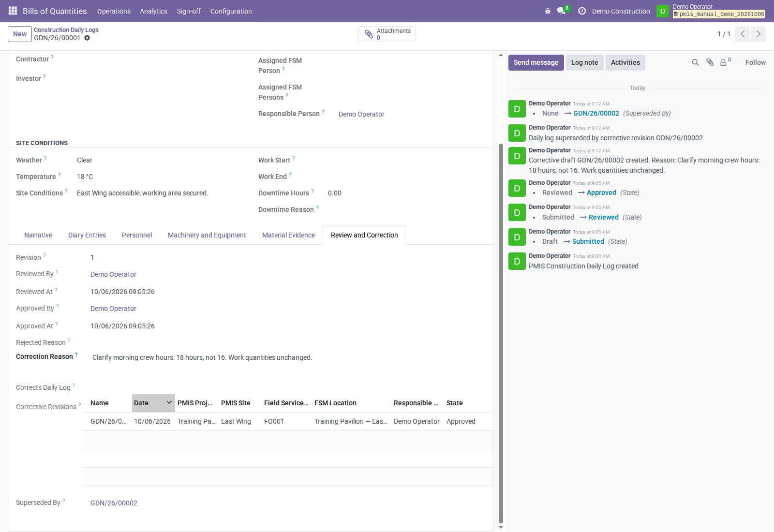The height and width of the screenshot is (532, 774).
Task: Click the New record button
Action: [x=20, y=34]
